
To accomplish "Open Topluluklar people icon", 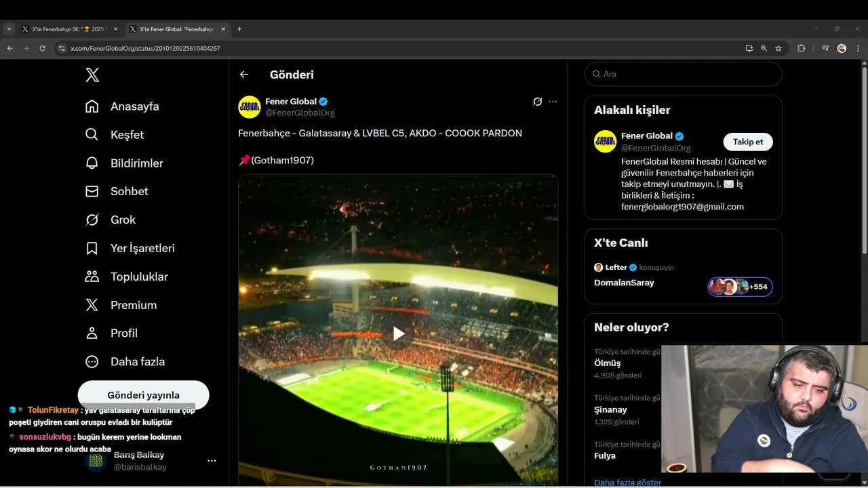I will click(92, 277).
